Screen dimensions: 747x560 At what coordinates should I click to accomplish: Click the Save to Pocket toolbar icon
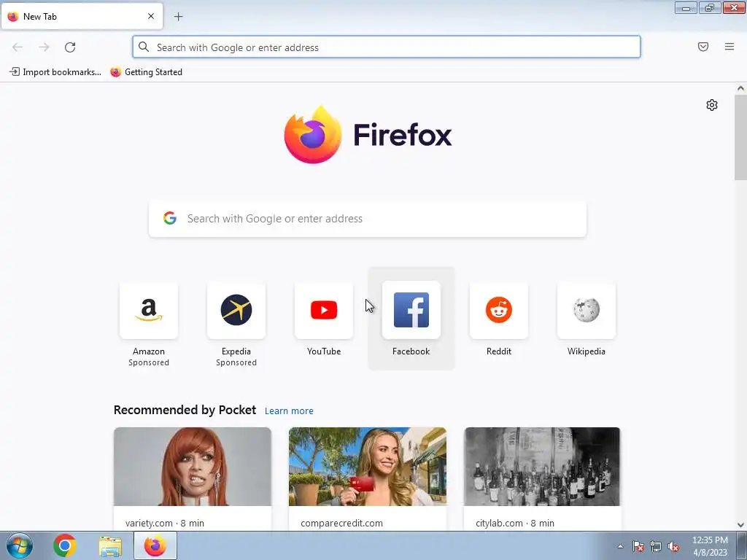(x=703, y=47)
